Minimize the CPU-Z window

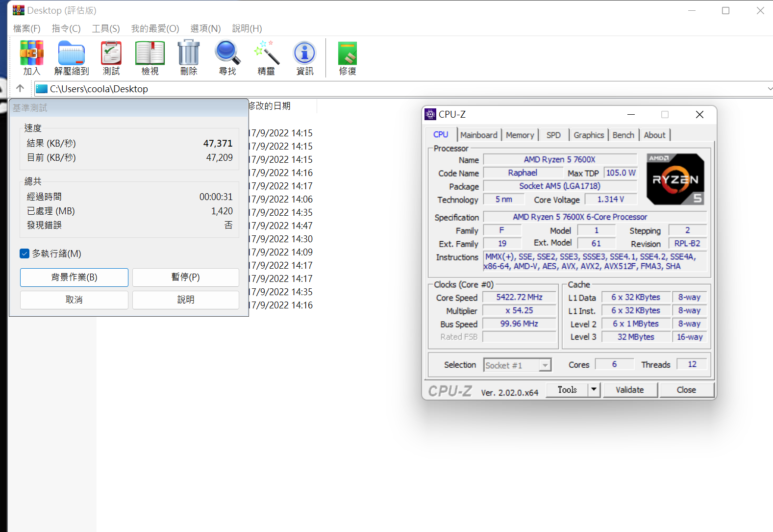(x=631, y=114)
